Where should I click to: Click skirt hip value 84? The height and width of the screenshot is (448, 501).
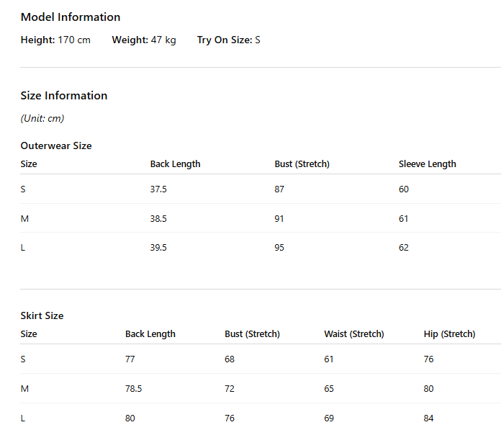click(428, 418)
